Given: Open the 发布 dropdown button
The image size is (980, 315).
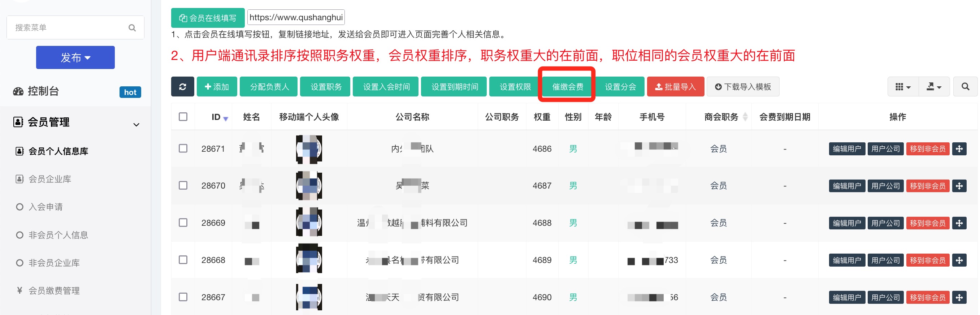Looking at the screenshot, I should [75, 57].
